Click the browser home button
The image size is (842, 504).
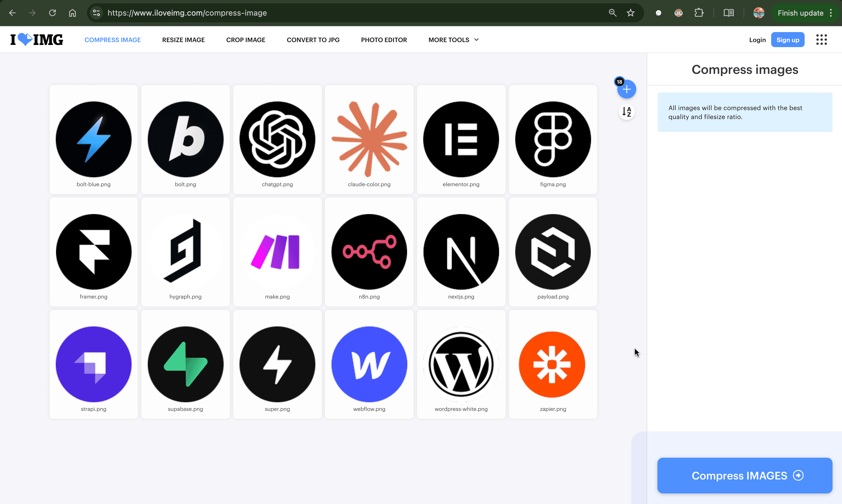pyautogui.click(x=72, y=13)
